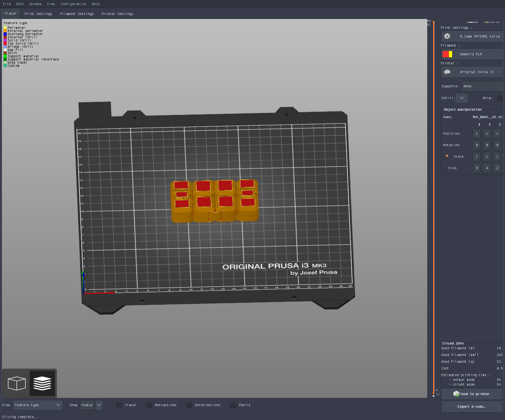Click the Size Z input field

coord(497,168)
